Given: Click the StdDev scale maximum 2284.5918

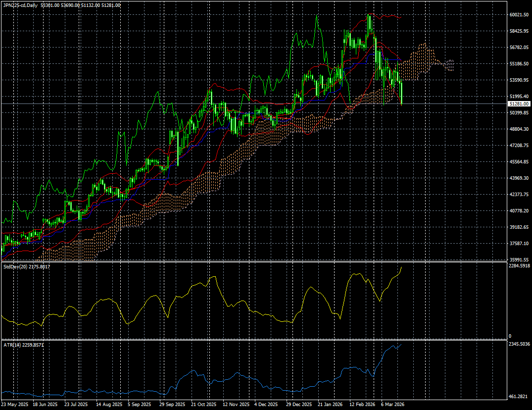Looking at the screenshot, I should coord(519,266).
